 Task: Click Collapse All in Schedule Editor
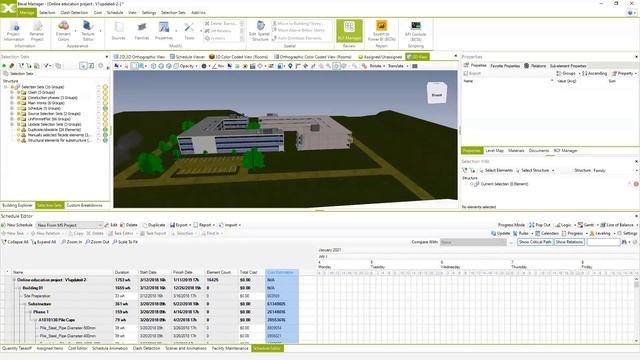pos(15,242)
